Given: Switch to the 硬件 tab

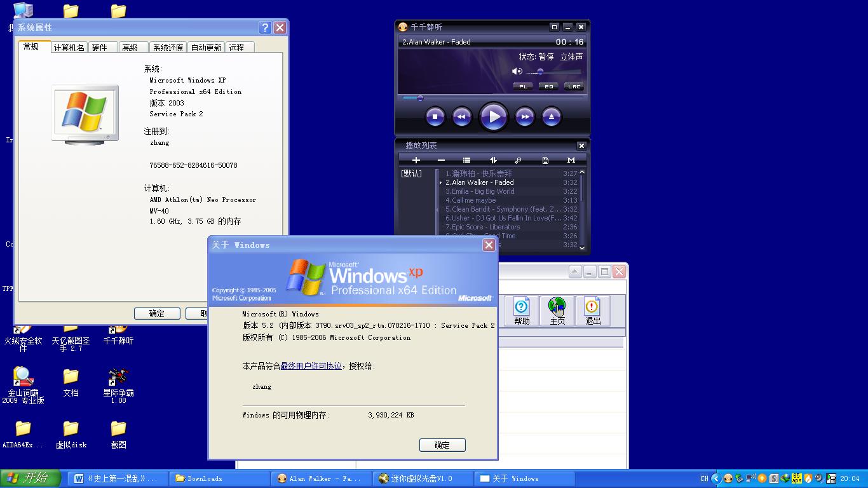Looking at the screenshot, I should click(102, 46).
